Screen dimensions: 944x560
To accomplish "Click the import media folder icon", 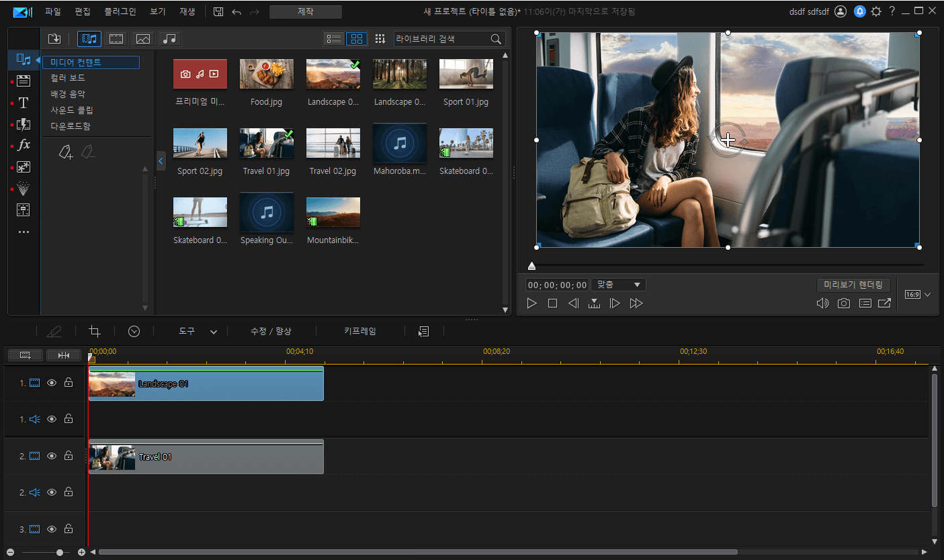I will point(55,39).
